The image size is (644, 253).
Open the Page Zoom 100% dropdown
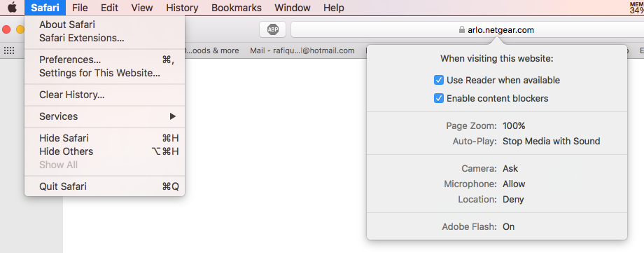tap(514, 126)
